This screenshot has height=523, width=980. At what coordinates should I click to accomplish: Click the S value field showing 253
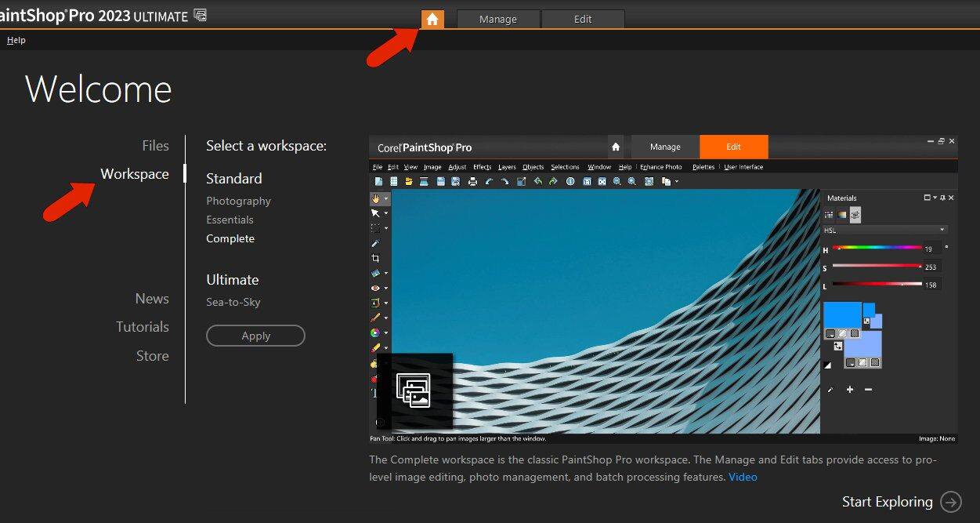coord(932,267)
